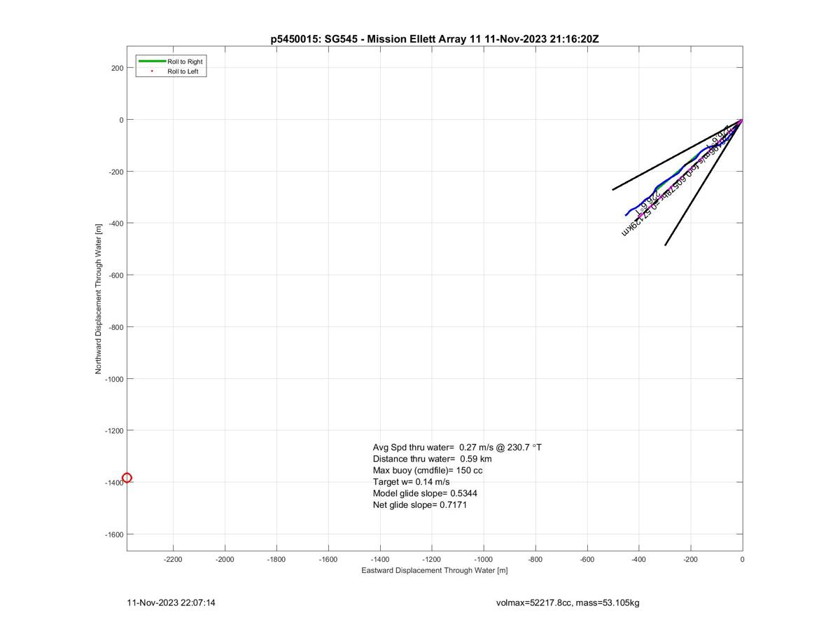
Task: Click the 'Target w= 0.14 m/s' text
Action: (x=411, y=482)
